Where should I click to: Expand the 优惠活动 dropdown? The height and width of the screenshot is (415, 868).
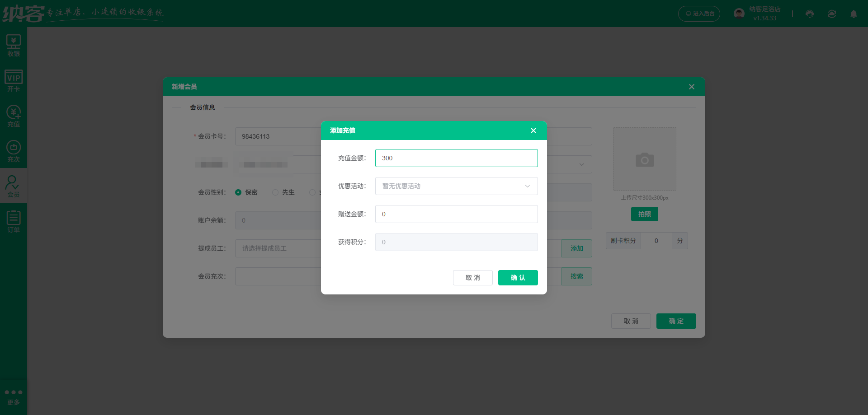click(456, 186)
